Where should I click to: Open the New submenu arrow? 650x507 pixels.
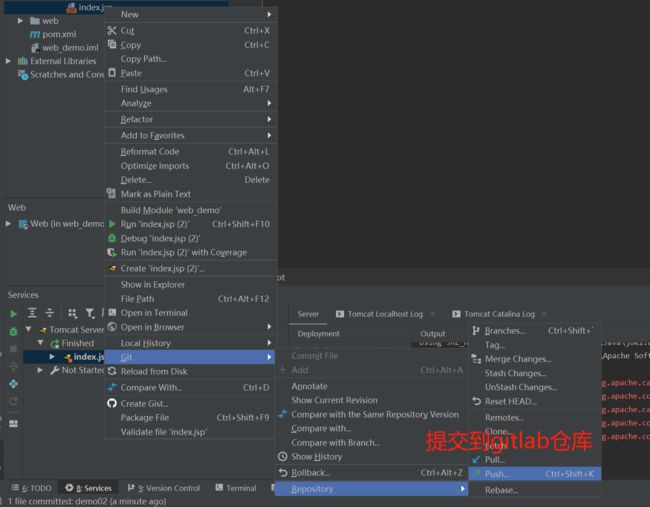point(269,14)
